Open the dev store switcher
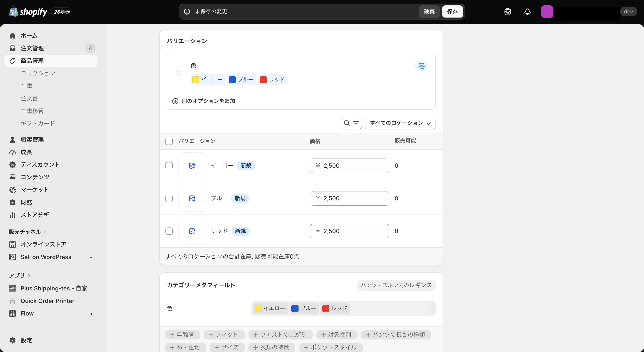 tap(628, 11)
